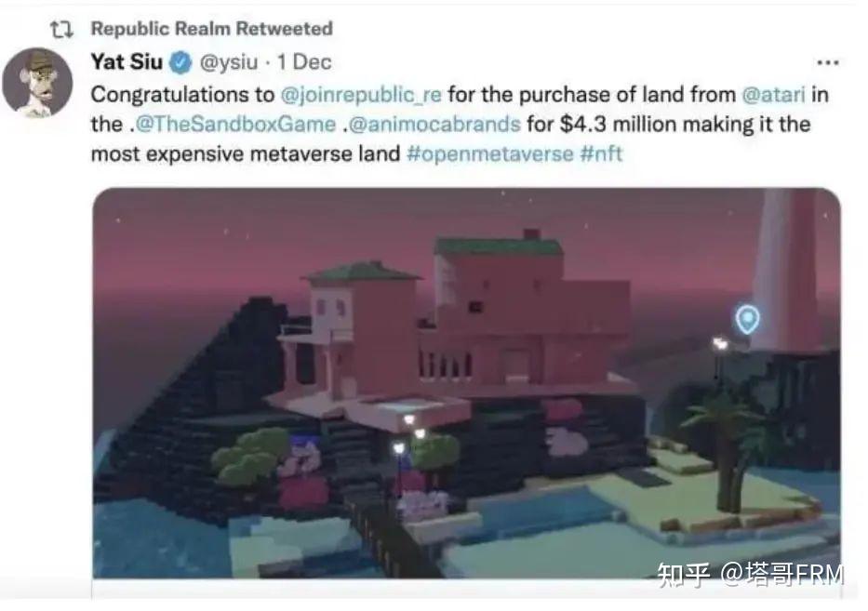This screenshot has width=868, height=611.
Task: Click the @animocabrands mention
Action: [x=434, y=124]
